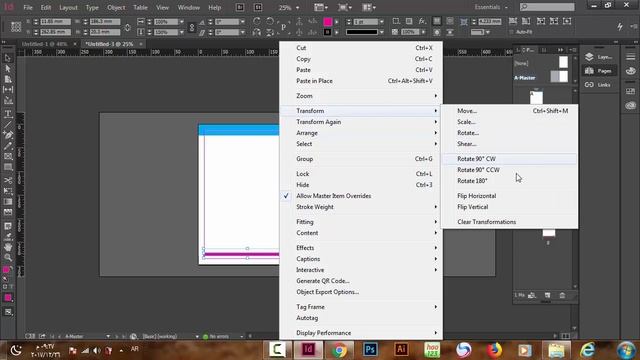Click the Rotate 90° counter-clockwise control icon
640x360 pixels.
pos(270,21)
